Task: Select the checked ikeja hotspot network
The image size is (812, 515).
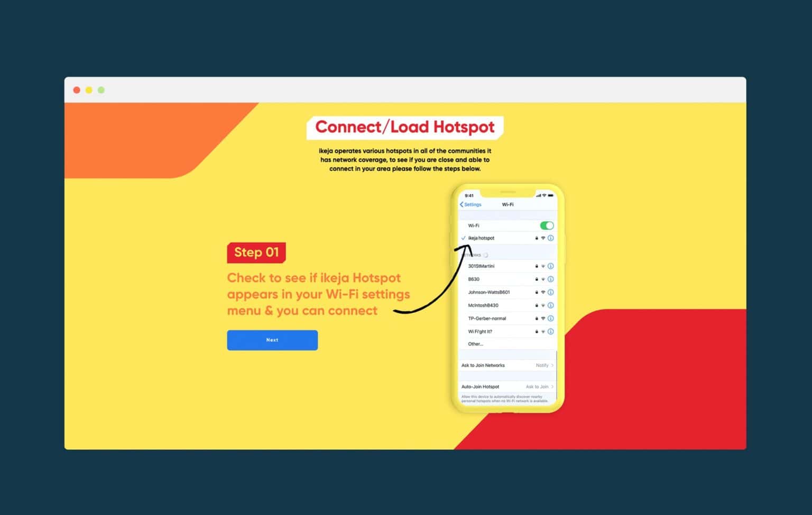Action: (x=481, y=238)
